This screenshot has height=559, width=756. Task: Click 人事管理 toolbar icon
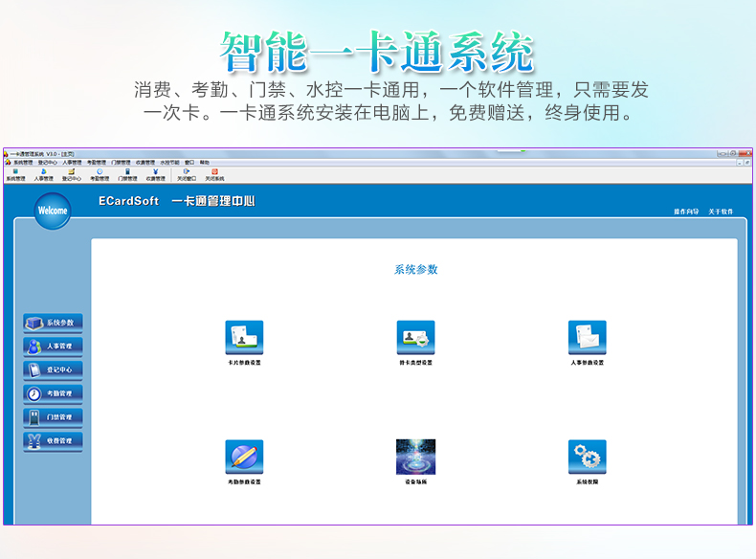click(44, 174)
